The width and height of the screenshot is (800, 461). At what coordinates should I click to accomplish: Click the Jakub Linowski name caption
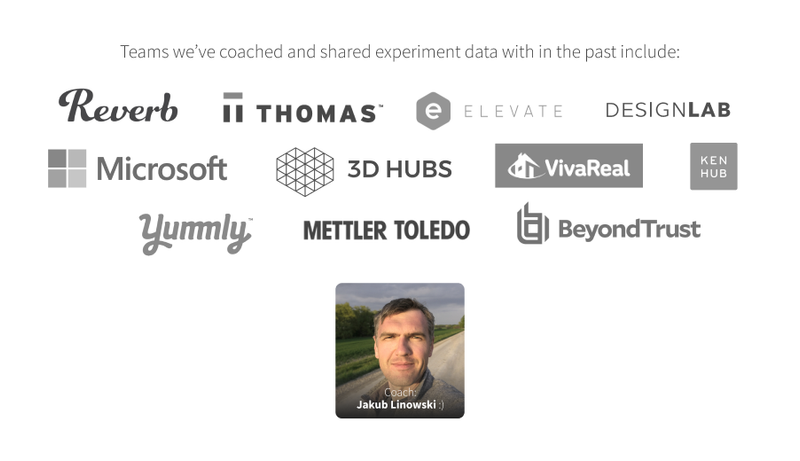click(x=394, y=405)
